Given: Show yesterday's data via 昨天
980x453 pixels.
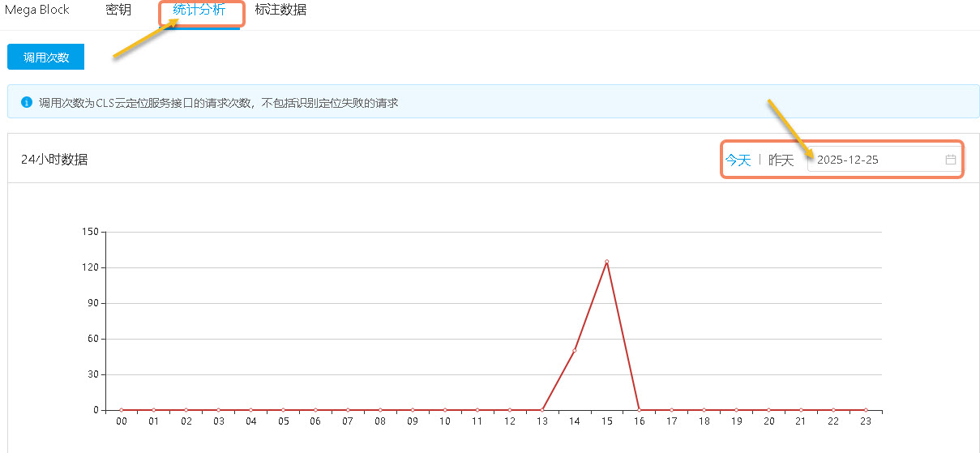Looking at the screenshot, I should click(x=781, y=160).
